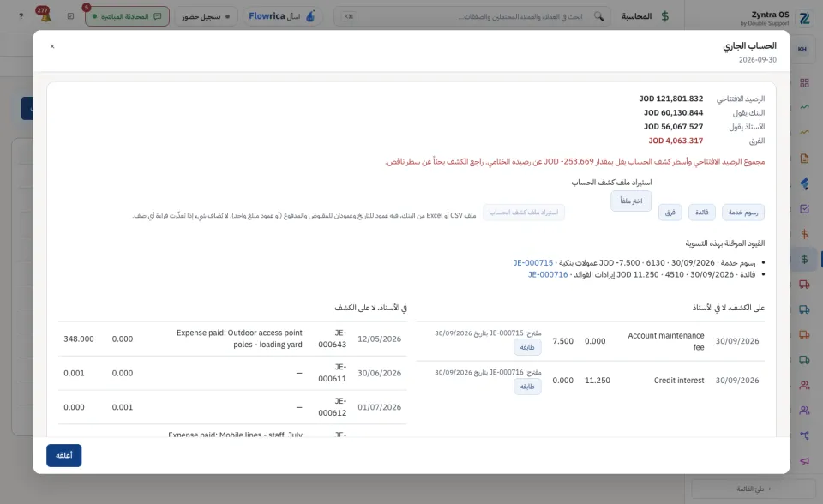Click the تسجيل حضور check-in button
Image resolution: width=823 pixels, height=504 pixels.
[206, 16]
